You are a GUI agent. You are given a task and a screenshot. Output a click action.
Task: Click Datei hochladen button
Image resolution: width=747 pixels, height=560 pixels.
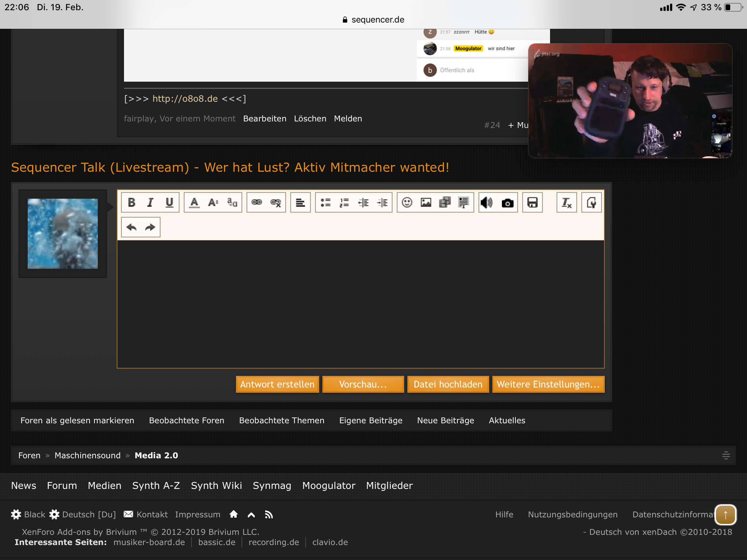[448, 384]
